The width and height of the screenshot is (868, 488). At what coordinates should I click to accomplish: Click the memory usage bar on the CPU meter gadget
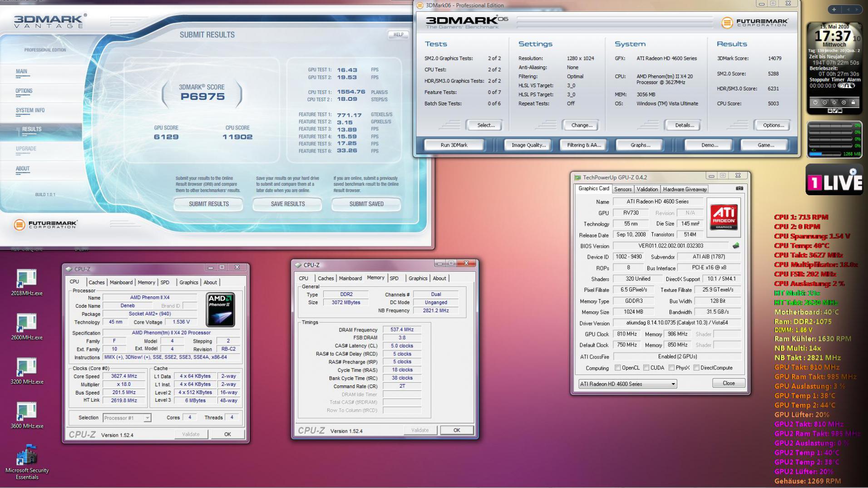(x=824, y=154)
